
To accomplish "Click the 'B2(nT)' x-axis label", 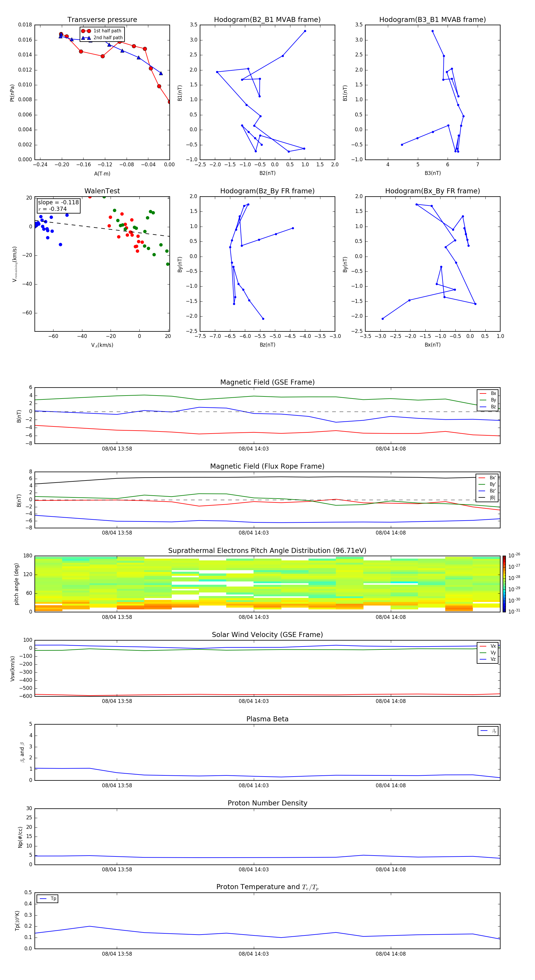I will [267, 173].
